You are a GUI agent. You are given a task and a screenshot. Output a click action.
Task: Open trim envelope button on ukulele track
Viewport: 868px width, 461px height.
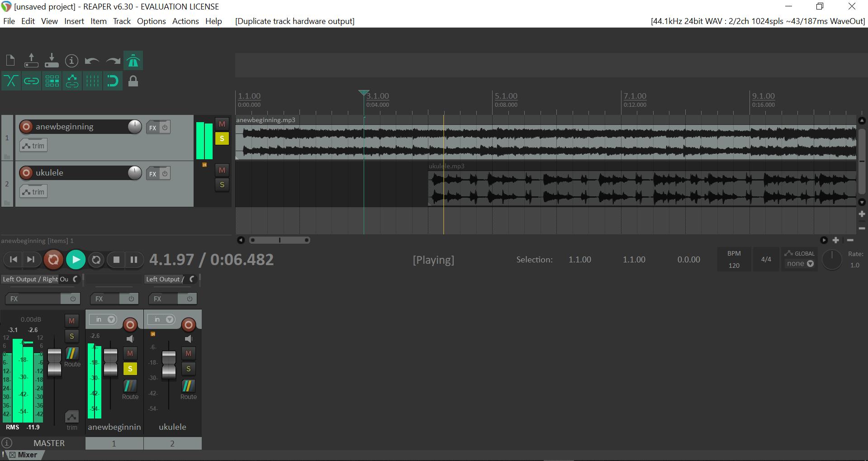(x=33, y=192)
